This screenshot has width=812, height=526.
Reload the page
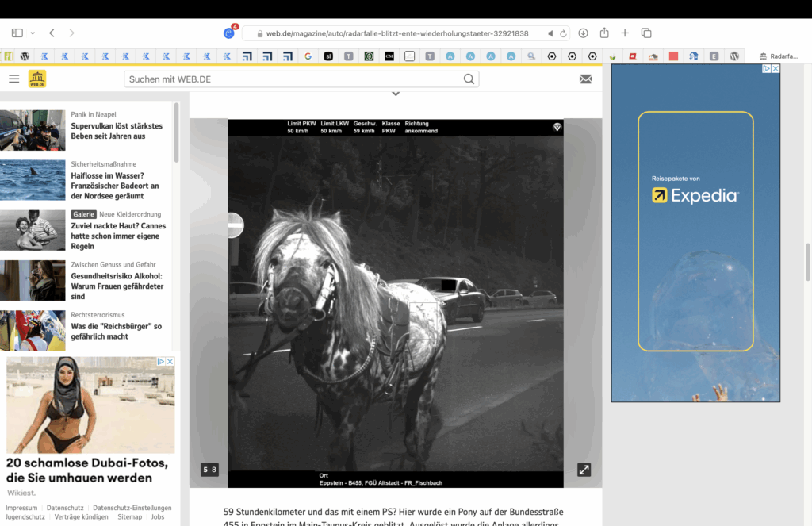tap(564, 33)
